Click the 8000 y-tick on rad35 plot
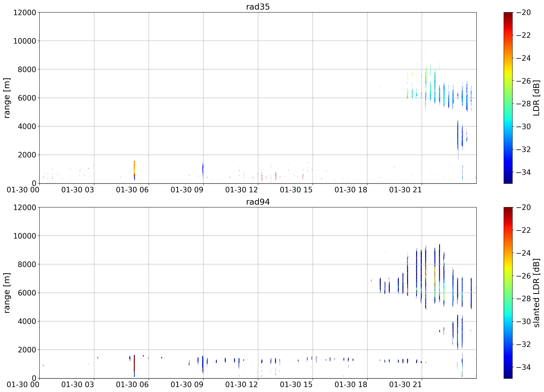The image size is (544, 392). [x=27, y=70]
